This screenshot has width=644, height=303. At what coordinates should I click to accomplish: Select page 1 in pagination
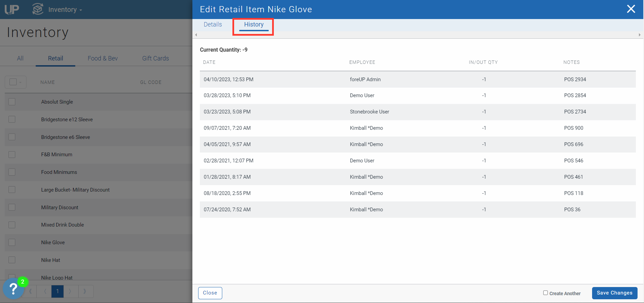[x=57, y=291]
